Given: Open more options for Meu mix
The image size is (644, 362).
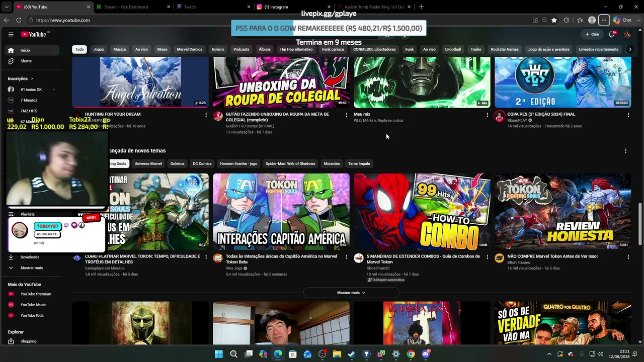Looking at the screenshot, I should (x=487, y=115).
